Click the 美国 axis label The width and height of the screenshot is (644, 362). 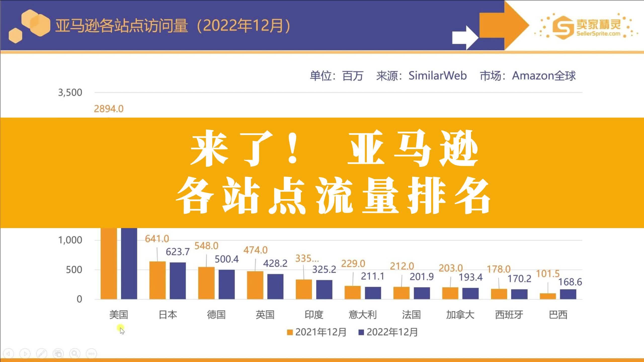pyautogui.click(x=119, y=315)
